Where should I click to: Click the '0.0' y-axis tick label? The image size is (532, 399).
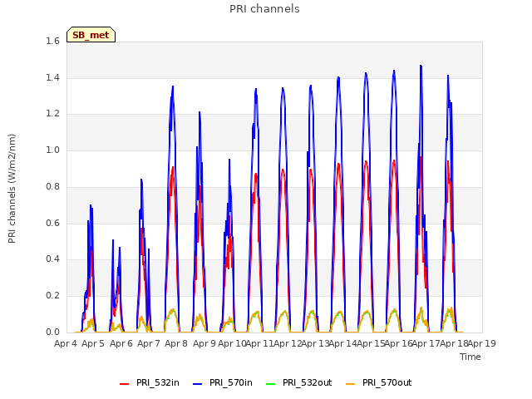52,332
